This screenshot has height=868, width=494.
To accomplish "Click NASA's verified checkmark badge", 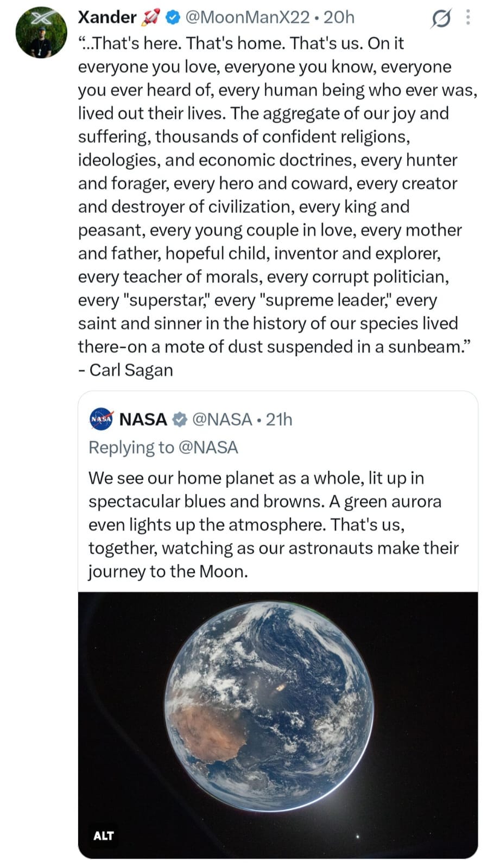I will (179, 419).
